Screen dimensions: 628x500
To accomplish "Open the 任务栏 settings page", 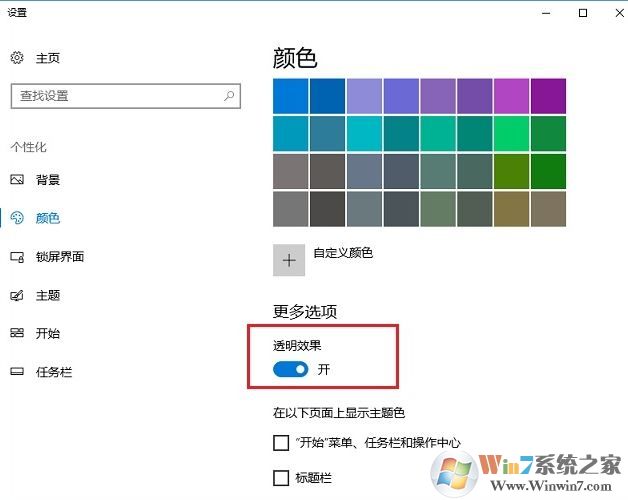I will coord(54,373).
